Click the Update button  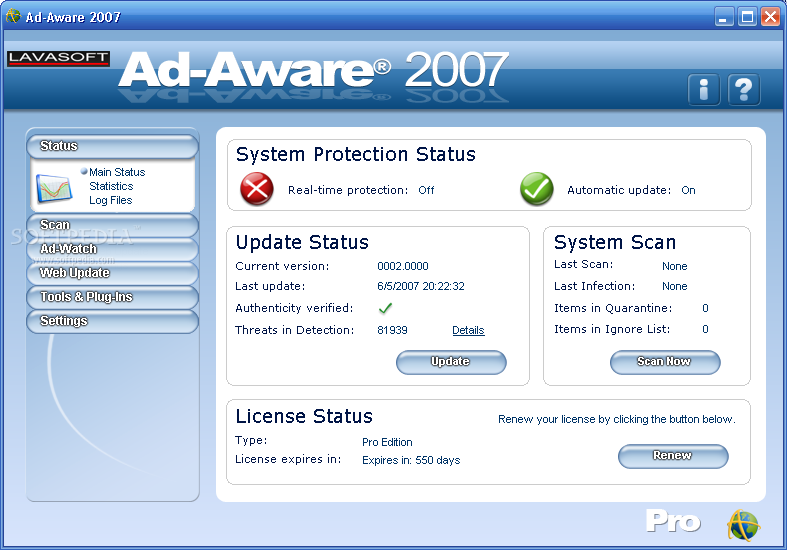click(x=451, y=362)
